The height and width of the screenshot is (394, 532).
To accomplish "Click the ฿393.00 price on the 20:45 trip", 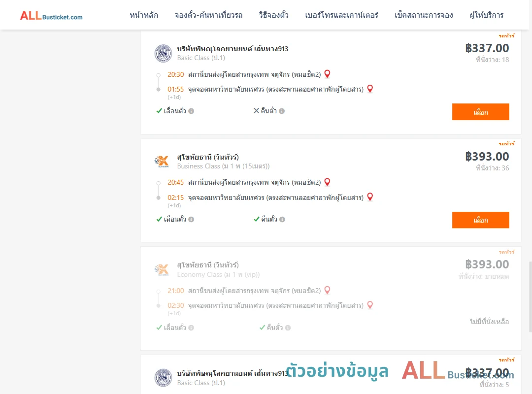I will point(487,157).
